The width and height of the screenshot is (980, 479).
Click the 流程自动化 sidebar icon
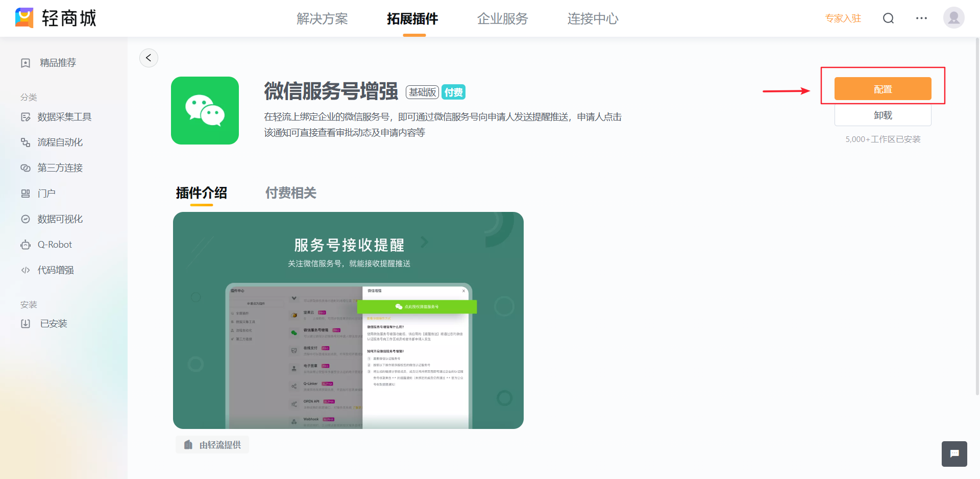[x=26, y=142]
